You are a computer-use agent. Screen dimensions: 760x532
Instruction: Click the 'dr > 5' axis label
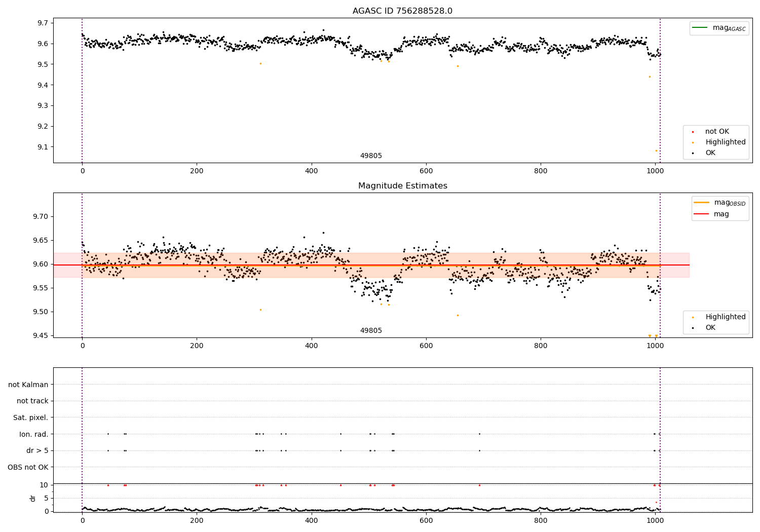(x=37, y=450)
